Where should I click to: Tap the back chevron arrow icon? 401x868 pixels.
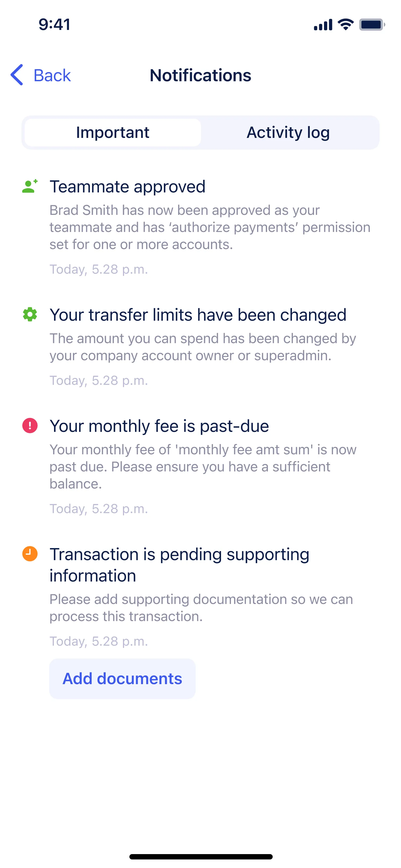point(17,75)
